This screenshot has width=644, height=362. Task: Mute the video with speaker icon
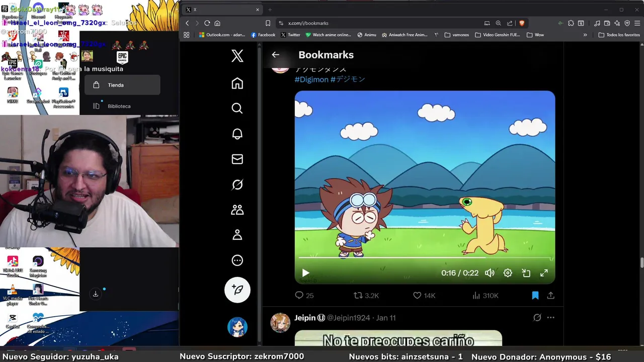point(490,273)
